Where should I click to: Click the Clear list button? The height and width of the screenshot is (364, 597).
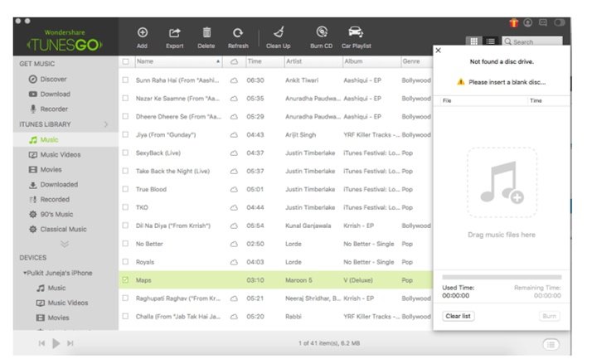pyautogui.click(x=458, y=316)
